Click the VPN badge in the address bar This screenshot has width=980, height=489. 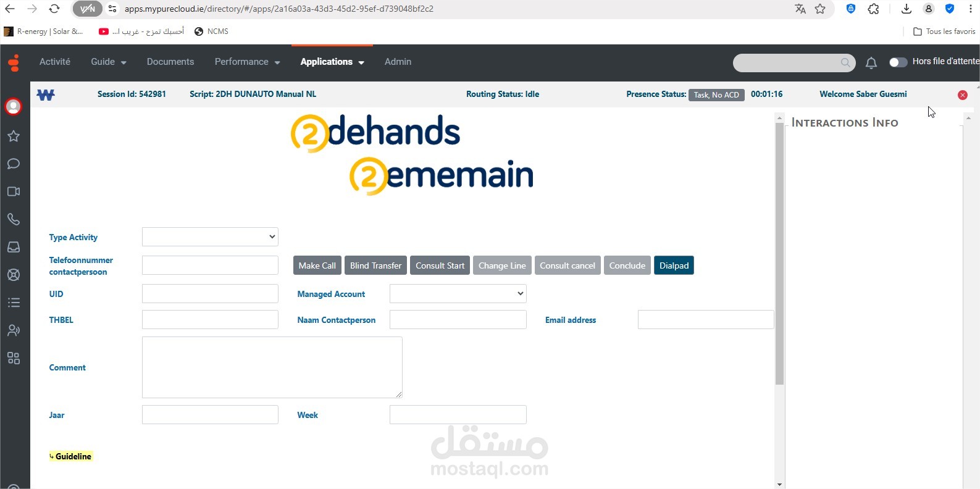point(87,9)
